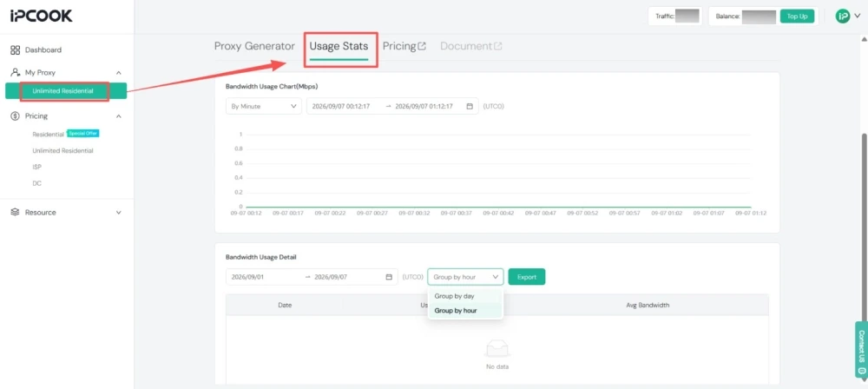This screenshot has width=868, height=389.
Task: Switch to the Proxy Generator tab
Action: [254, 46]
